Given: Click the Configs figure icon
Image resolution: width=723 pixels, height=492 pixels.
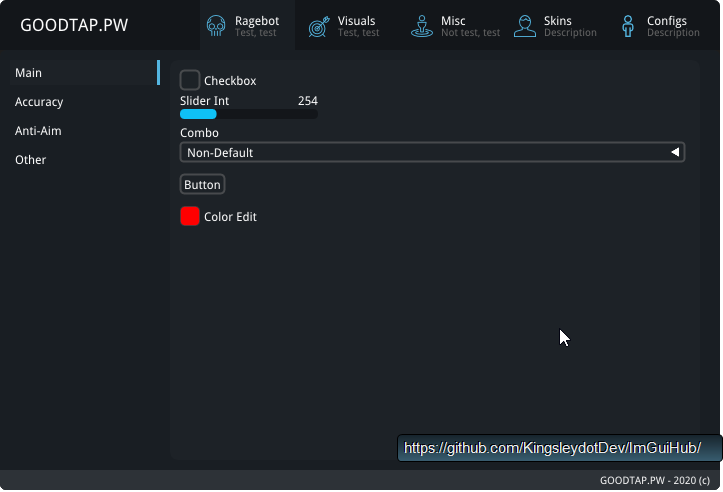Looking at the screenshot, I should click(x=628, y=26).
